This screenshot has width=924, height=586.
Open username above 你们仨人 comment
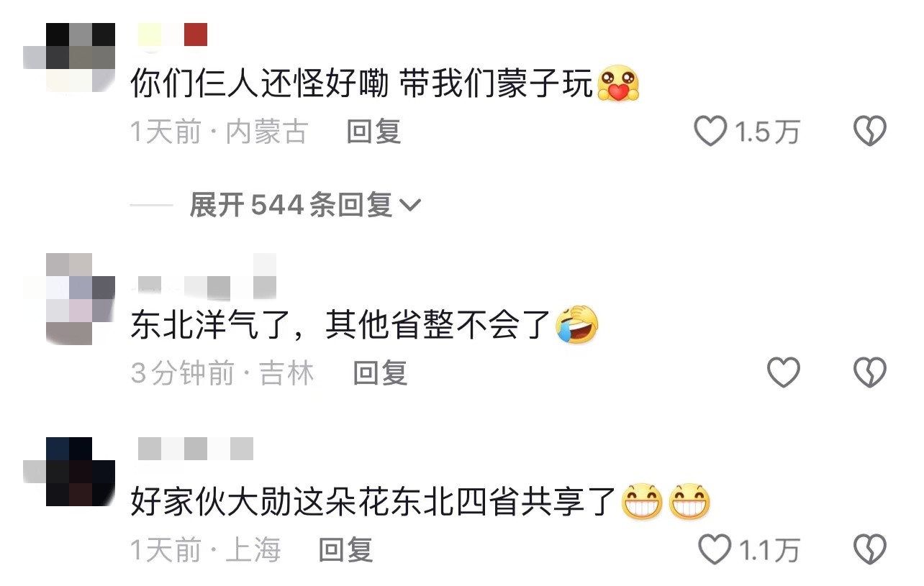click(172, 35)
